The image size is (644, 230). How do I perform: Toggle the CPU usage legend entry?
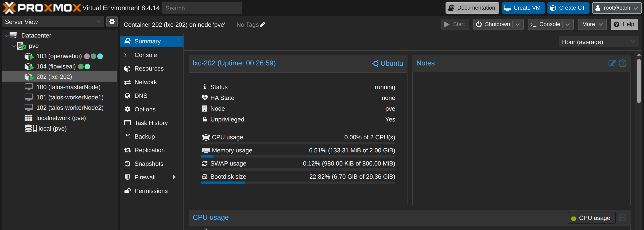(x=591, y=218)
